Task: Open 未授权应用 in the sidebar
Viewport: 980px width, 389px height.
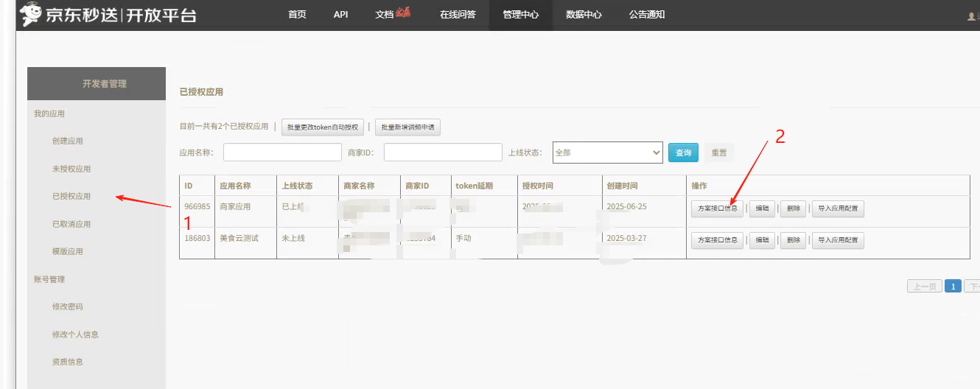Action: tap(71, 169)
